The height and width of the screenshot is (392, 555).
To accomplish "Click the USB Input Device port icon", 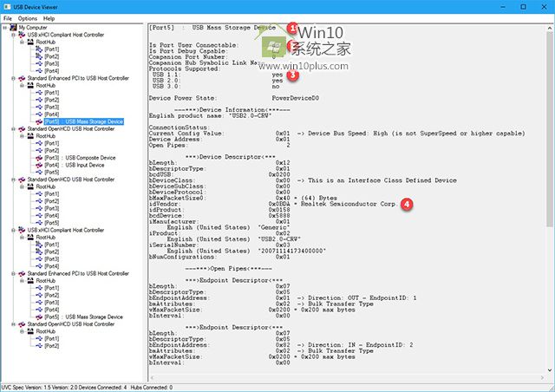I will [x=39, y=165].
